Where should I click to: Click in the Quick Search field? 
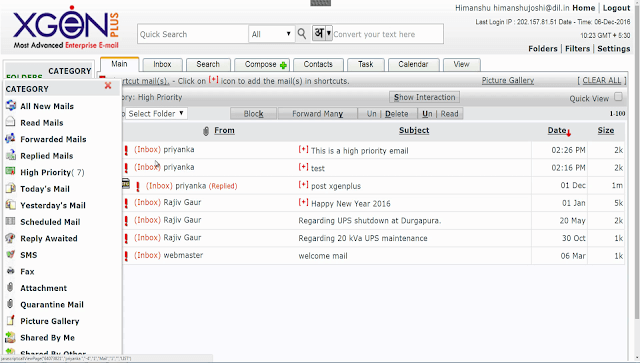[193, 34]
